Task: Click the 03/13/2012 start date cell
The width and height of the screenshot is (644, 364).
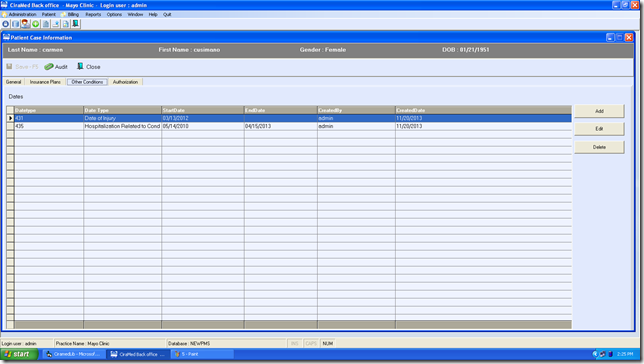Action: click(x=203, y=118)
